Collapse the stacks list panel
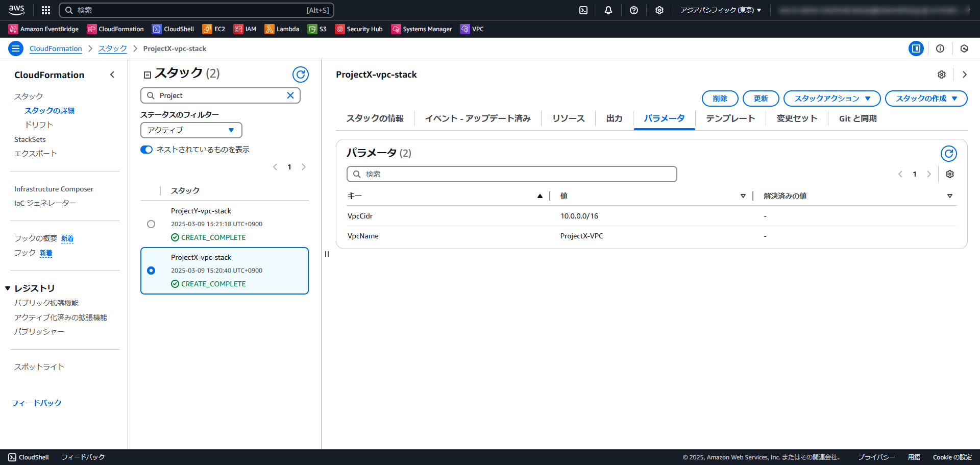Viewport: 980px width, 465px height. coord(148,75)
